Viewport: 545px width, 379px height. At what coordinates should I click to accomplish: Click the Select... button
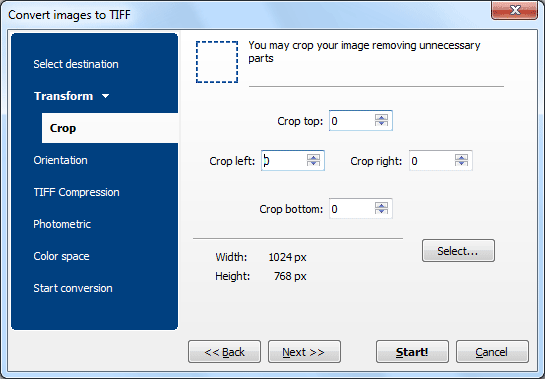(x=458, y=251)
